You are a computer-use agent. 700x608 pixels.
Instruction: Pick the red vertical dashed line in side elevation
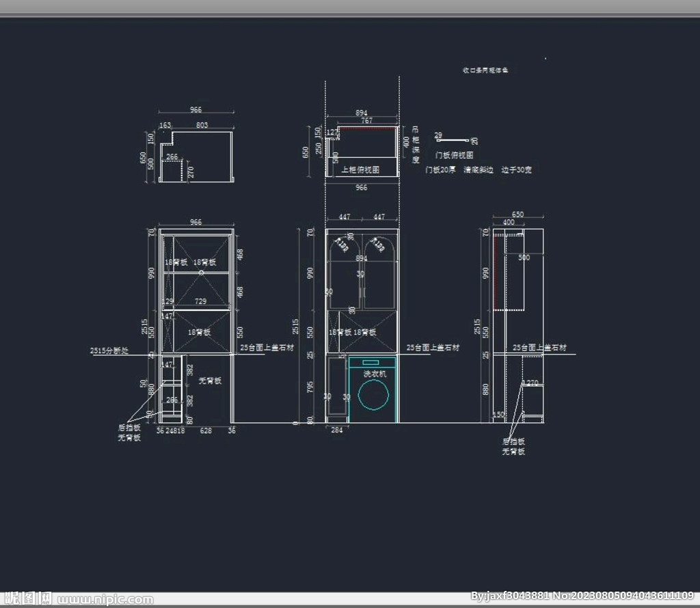[x=494, y=270]
